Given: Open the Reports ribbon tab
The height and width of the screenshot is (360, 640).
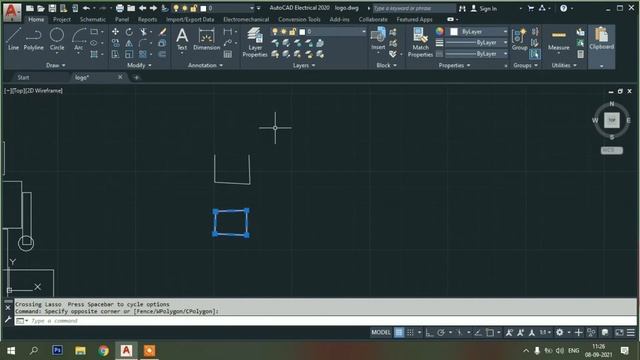Looking at the screenshot, I should (x=147, y=19).
